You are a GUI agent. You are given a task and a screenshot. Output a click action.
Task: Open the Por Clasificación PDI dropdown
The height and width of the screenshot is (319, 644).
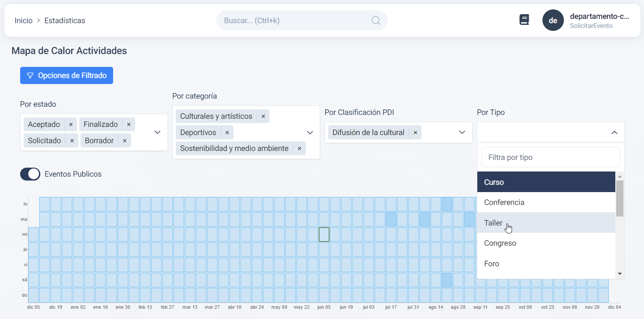coord(462,132)
